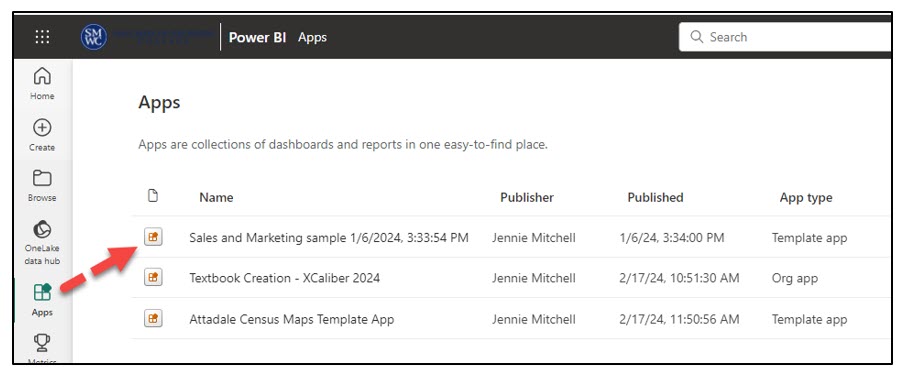Click the magnifier icon in the search box
This screenshot has height=375, width=904.
click(x=696, y=37)
